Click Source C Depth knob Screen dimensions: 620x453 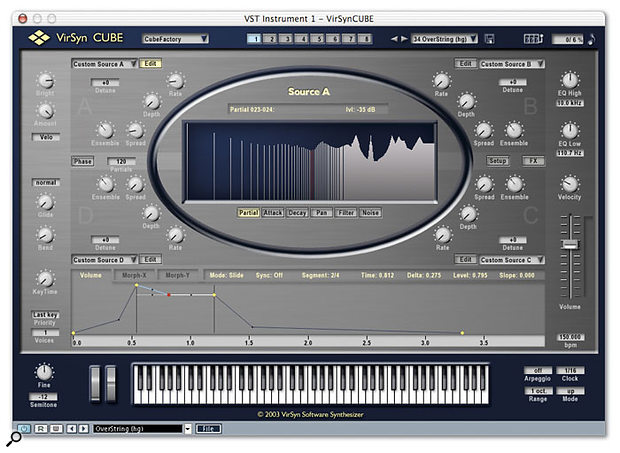[468, 214]
